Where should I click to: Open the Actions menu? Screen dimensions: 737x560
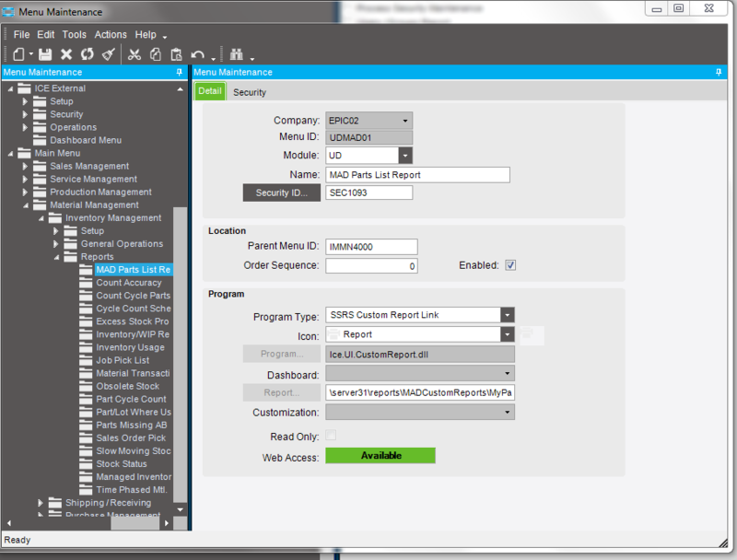click(x=110, y=34)
